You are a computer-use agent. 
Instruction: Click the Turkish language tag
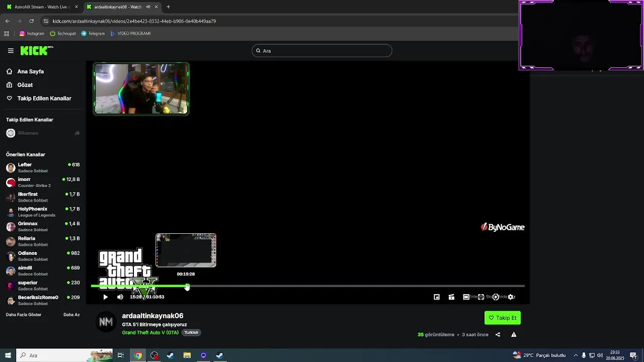tap(191, 332)
